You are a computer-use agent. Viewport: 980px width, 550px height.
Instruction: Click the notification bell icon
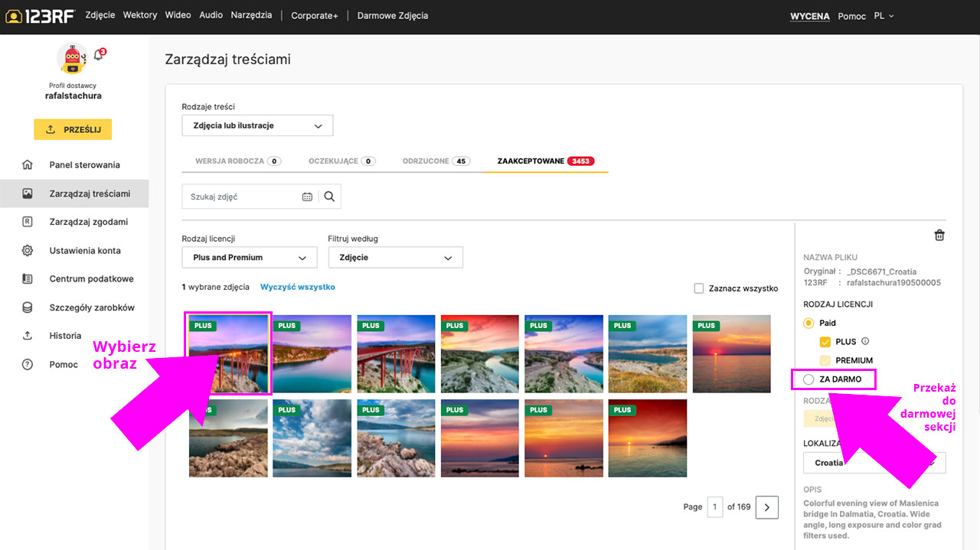point(98,55)
